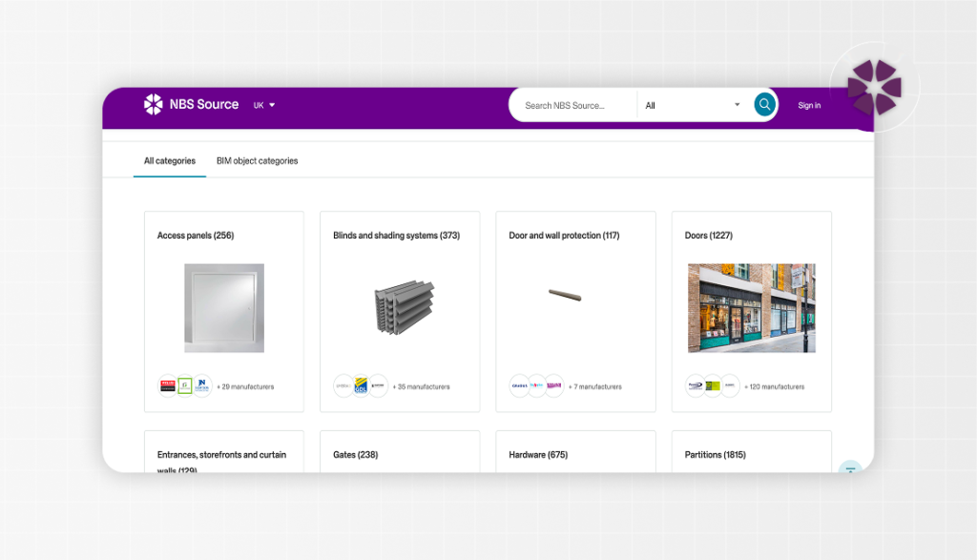
Task: Click the wall protection rail image
Action: pyautogui.click(x=565, y=295)
